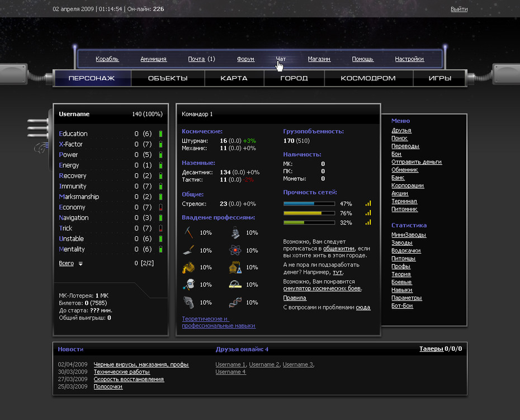Open the Друзья menu link
The image size is (520, 420).
pos(401,131)
